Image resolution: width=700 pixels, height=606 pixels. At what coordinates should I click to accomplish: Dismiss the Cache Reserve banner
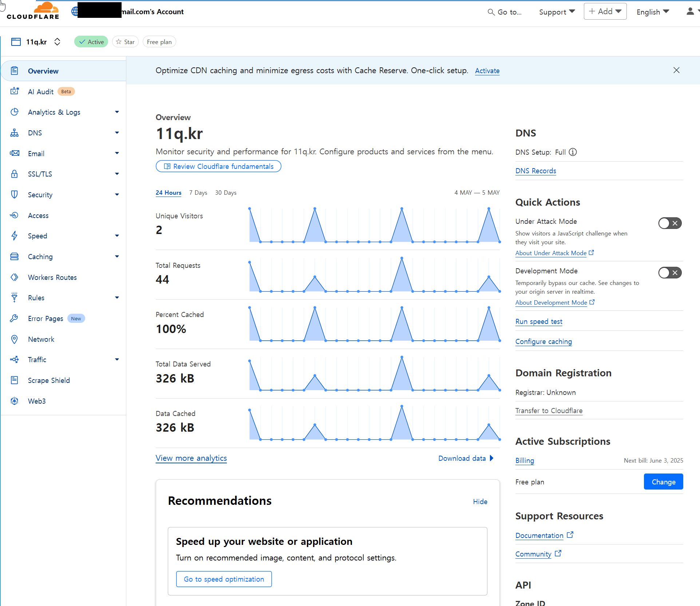[x=676, y=70]
